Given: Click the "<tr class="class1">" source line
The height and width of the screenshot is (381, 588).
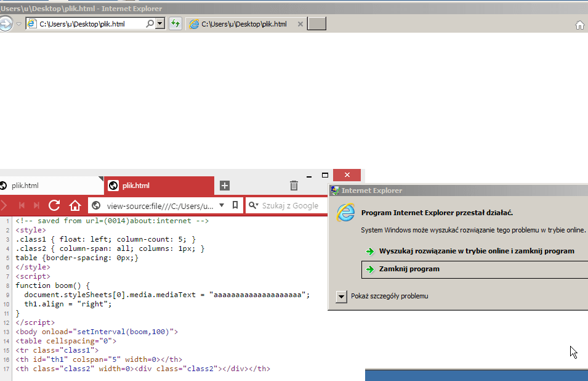Looking at the screenshot, I should [57, 350].
